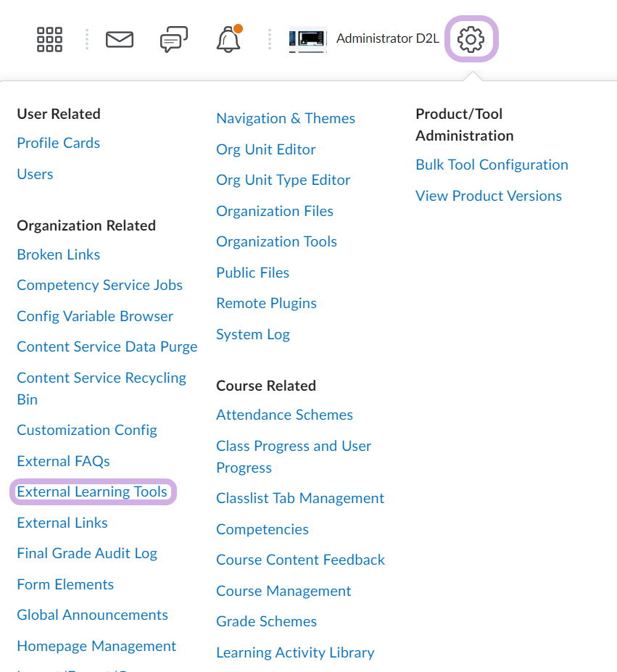Open Navigation & Themes
The width and height of the screenshot is (617, 672).
click(x=286, y=118)
